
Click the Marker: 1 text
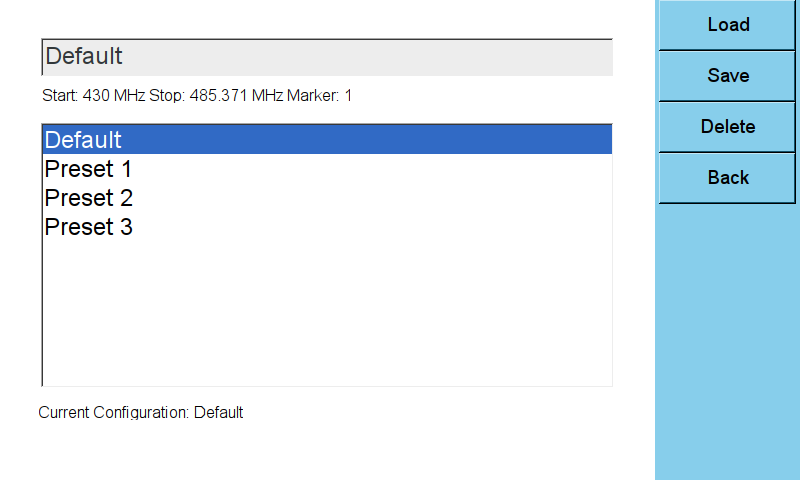coord(319,95)
